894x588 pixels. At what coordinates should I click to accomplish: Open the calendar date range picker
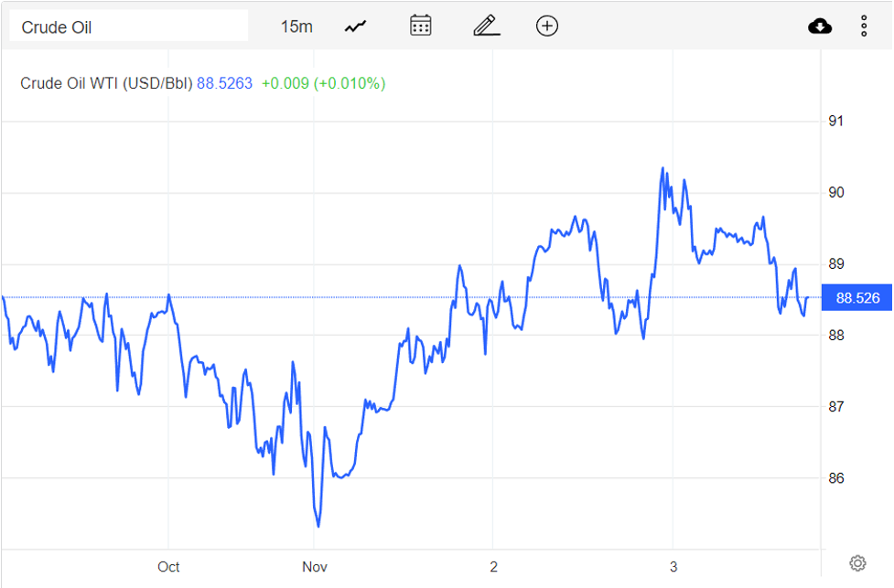(420, 26)
